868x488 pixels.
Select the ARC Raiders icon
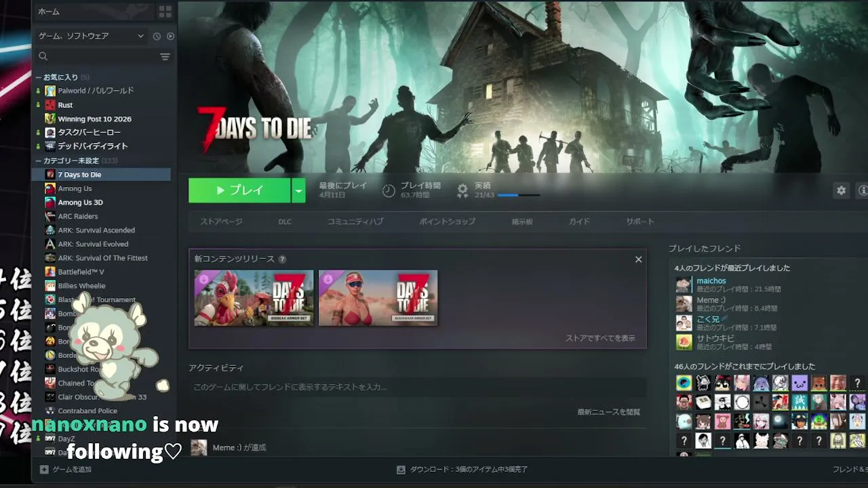(x=50, y=216)
